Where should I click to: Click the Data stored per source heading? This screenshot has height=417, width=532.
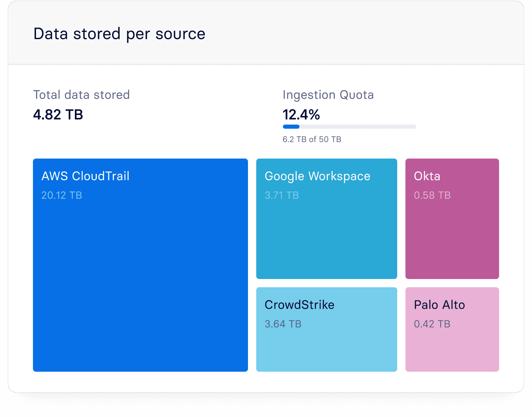pyautogui.click(x=119, y=34)
